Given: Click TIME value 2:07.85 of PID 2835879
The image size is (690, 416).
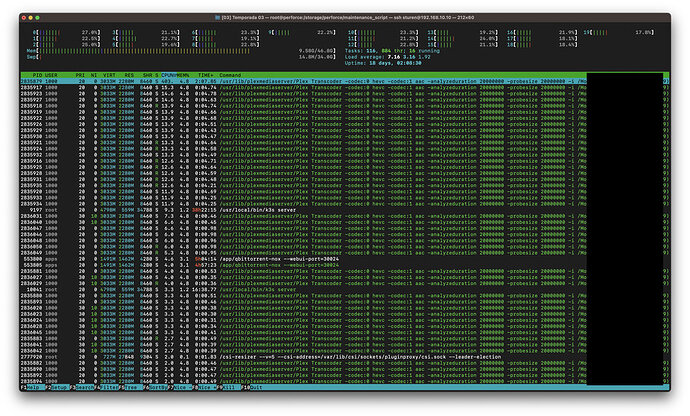Looking at the screenshot, I should point(206,81).
